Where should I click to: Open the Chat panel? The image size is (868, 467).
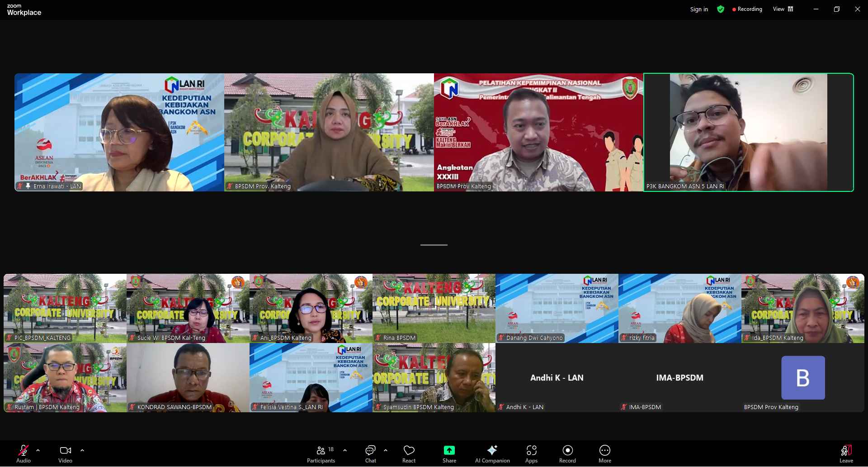[370, 453]
